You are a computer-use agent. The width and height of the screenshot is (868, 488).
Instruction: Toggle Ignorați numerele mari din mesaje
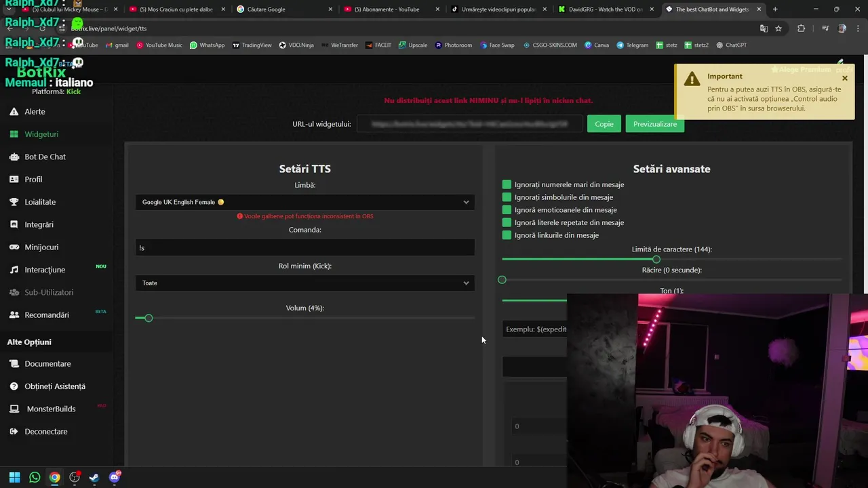507,184
